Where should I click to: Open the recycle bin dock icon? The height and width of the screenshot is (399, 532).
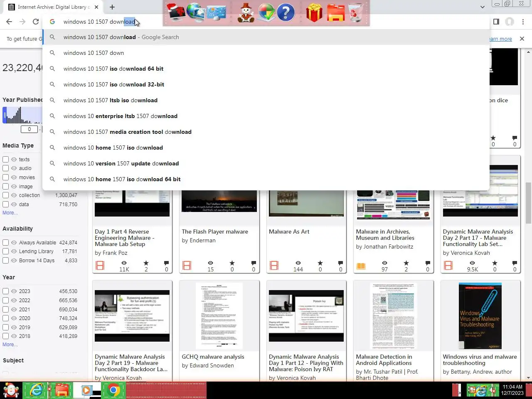[355, 12]
